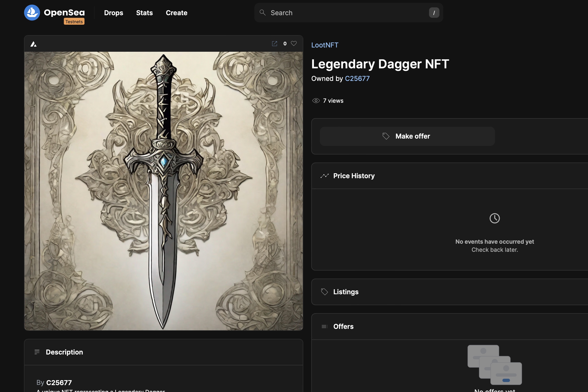Click the clock icon in Price History

494,218
